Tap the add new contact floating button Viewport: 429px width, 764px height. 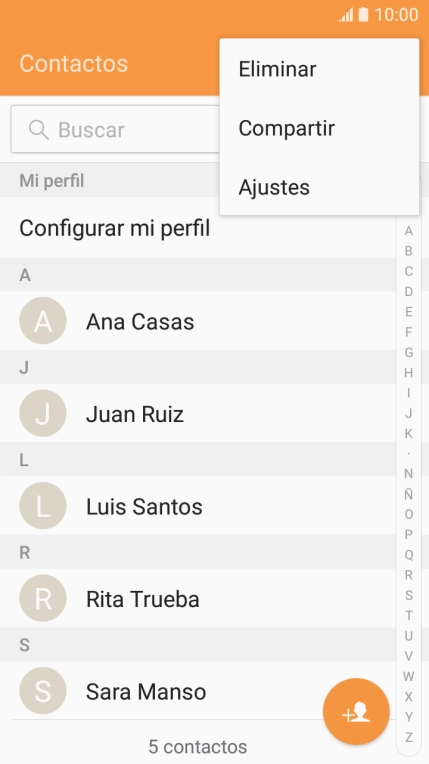356,711
